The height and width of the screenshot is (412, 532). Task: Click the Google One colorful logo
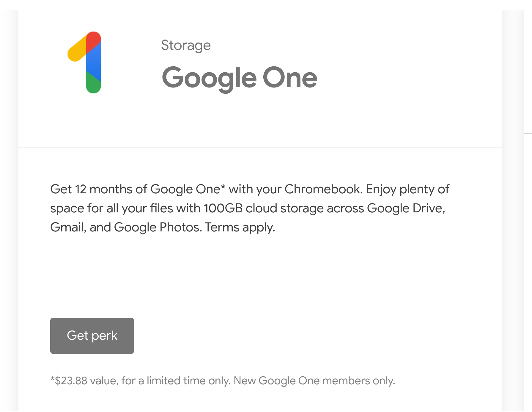click(x=84, y=62)
